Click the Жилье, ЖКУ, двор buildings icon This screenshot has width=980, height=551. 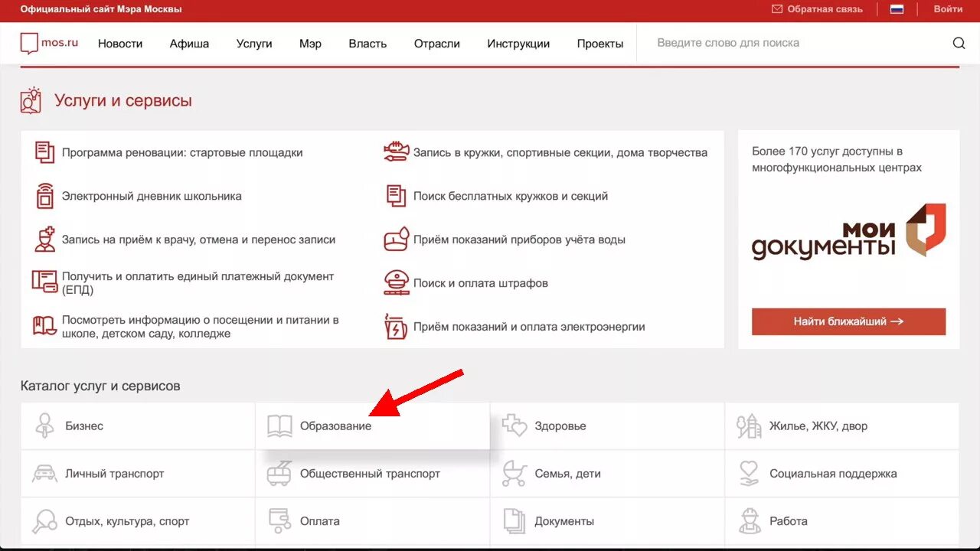749,426
